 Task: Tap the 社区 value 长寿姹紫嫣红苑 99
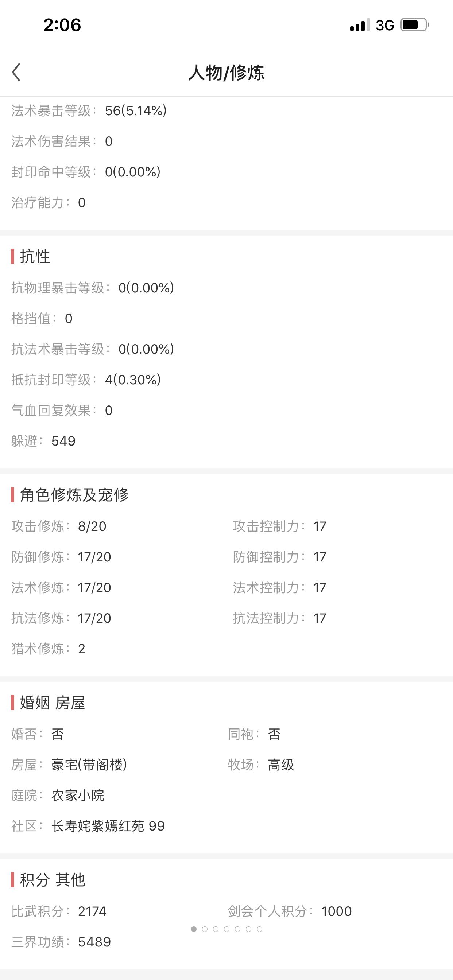tap(108, 826)
